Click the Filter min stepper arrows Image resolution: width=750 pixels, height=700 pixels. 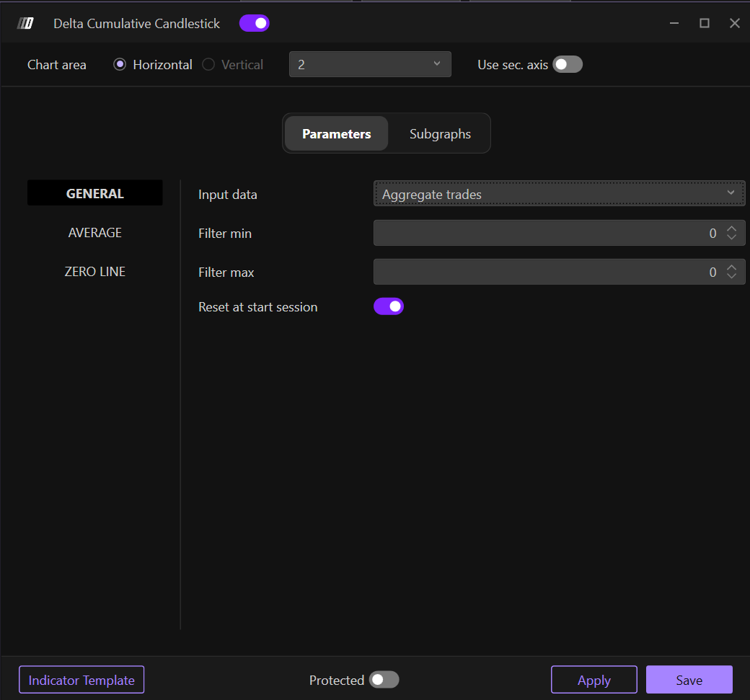pyautogui.click(x=732, y=233)
